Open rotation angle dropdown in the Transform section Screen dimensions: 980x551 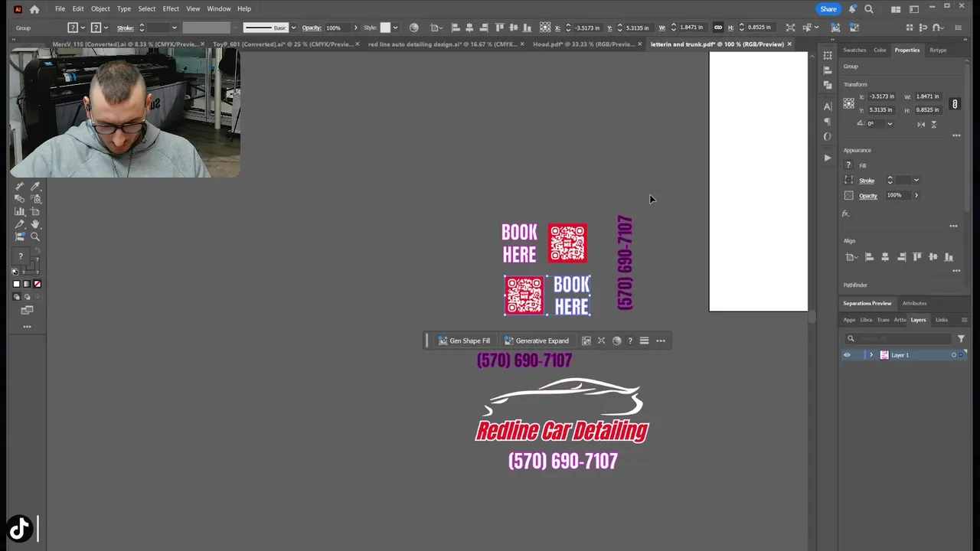(890, 124)
